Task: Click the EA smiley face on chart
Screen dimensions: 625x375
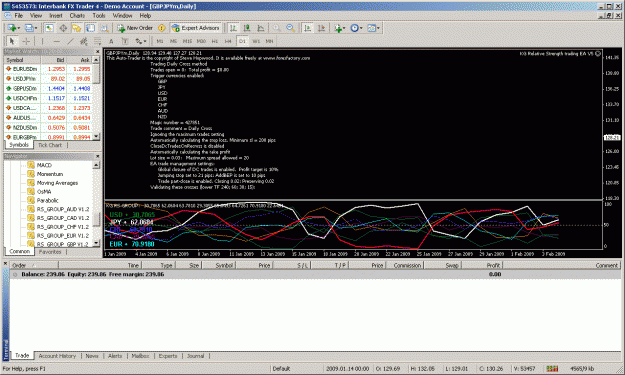Action: point(598,53)
